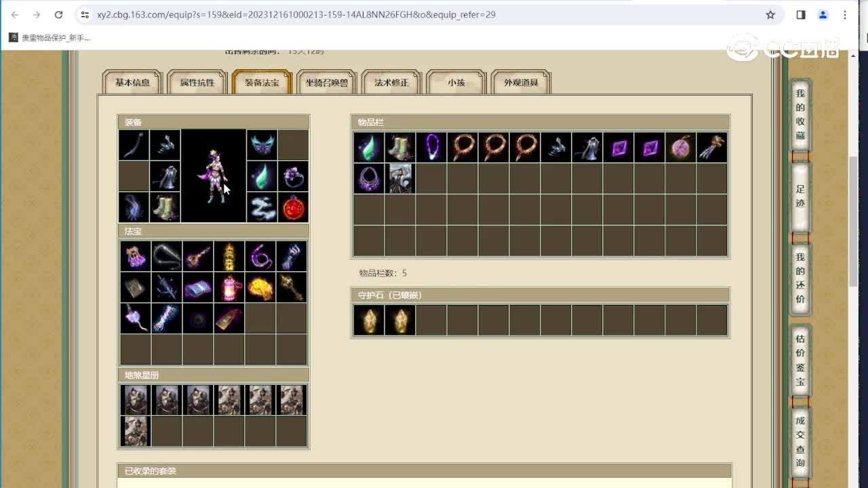Click the pink lantern treasure in 法宝
This screenshot has height=488, width=868.
click(229, 287)
